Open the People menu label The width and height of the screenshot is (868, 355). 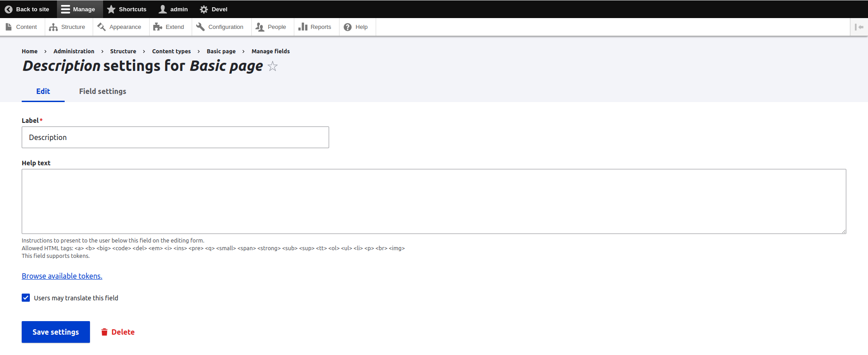(277, 27)
